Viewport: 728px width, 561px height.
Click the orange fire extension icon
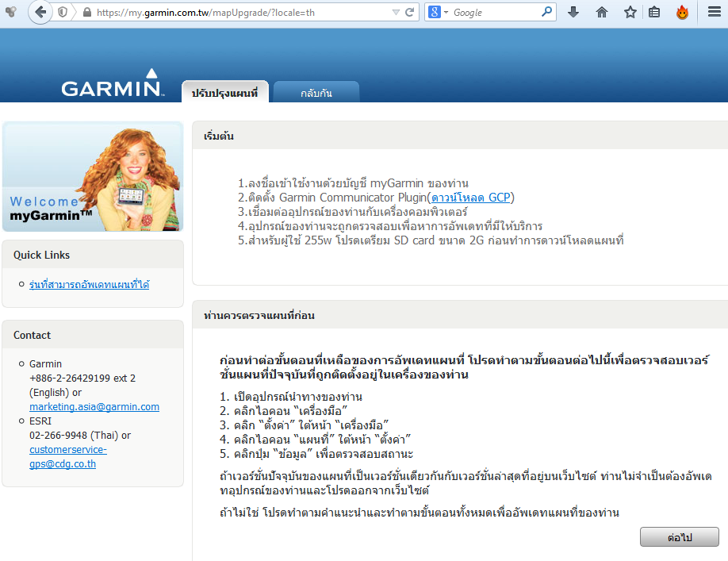coord(682,12)
